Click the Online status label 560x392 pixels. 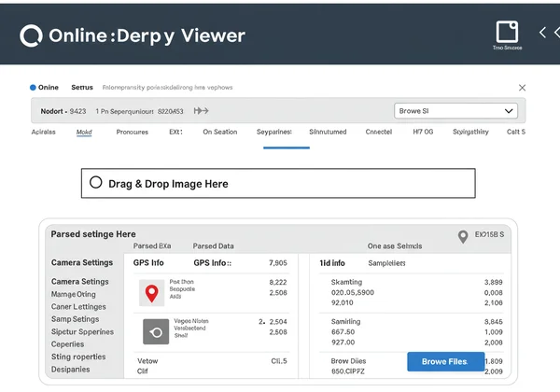point(49,88)
